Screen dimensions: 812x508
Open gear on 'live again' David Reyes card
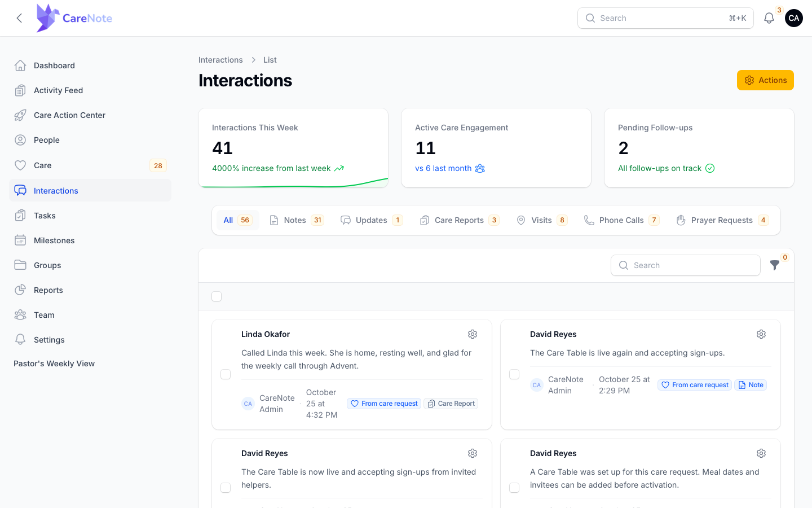tap(761, 334)
